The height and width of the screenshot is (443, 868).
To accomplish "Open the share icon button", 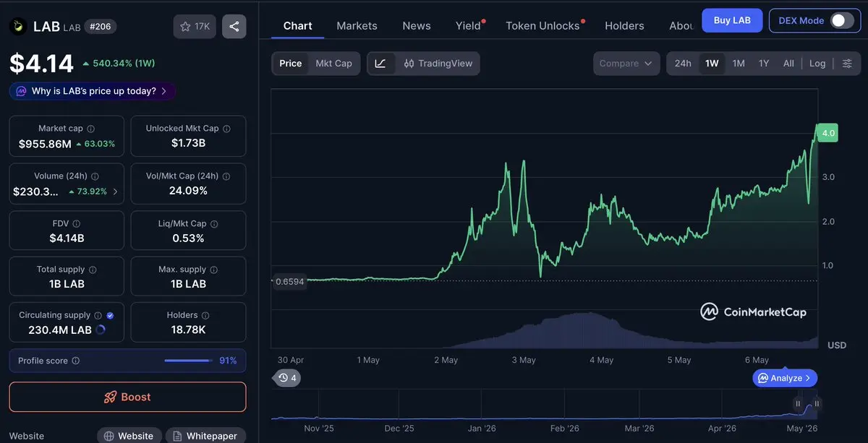I will tap(234, 27).
